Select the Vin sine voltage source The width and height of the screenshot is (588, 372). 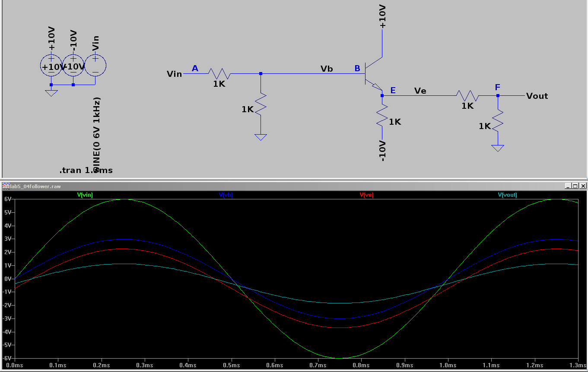point(95,66)
